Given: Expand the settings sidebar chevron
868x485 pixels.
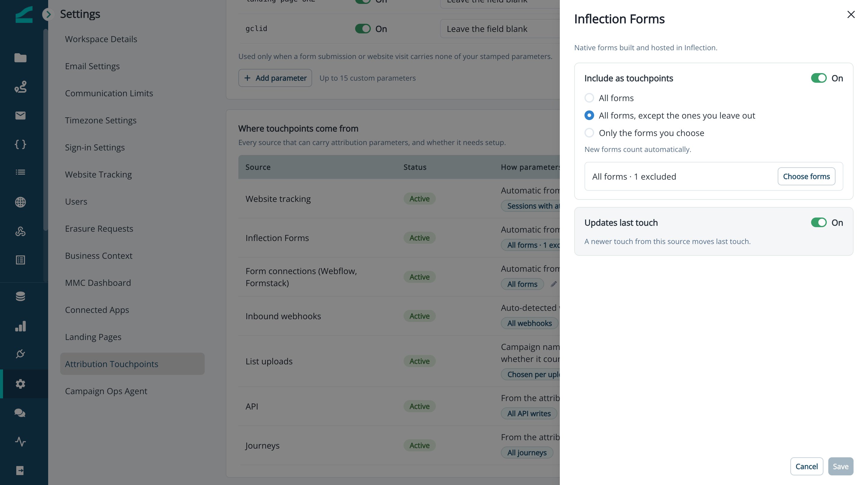Looking at the screenshot, I should point(48,14).
